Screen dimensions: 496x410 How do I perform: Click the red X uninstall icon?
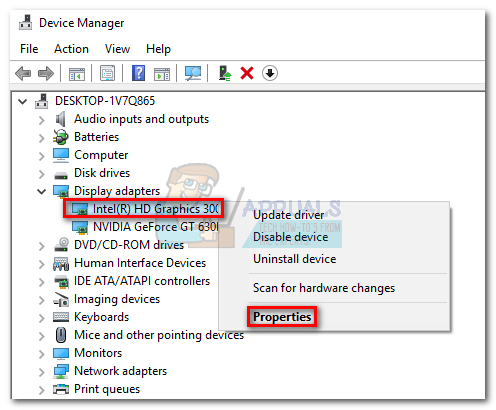[247, 73]
